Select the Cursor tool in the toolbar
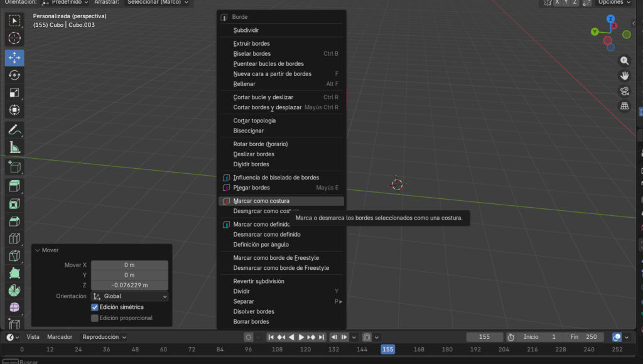This screenshot has height=364, width=643. click(14, 38)
